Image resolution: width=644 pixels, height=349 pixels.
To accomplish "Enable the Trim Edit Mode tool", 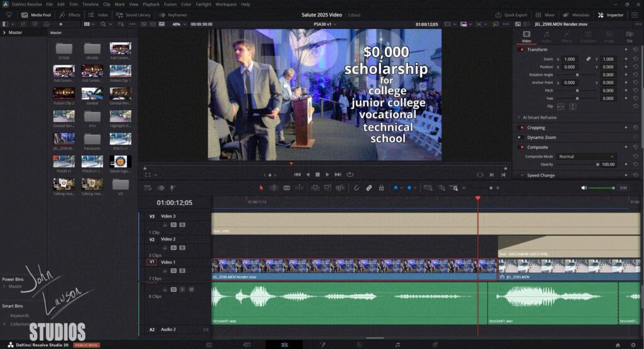I will click(x=274, y=188).
